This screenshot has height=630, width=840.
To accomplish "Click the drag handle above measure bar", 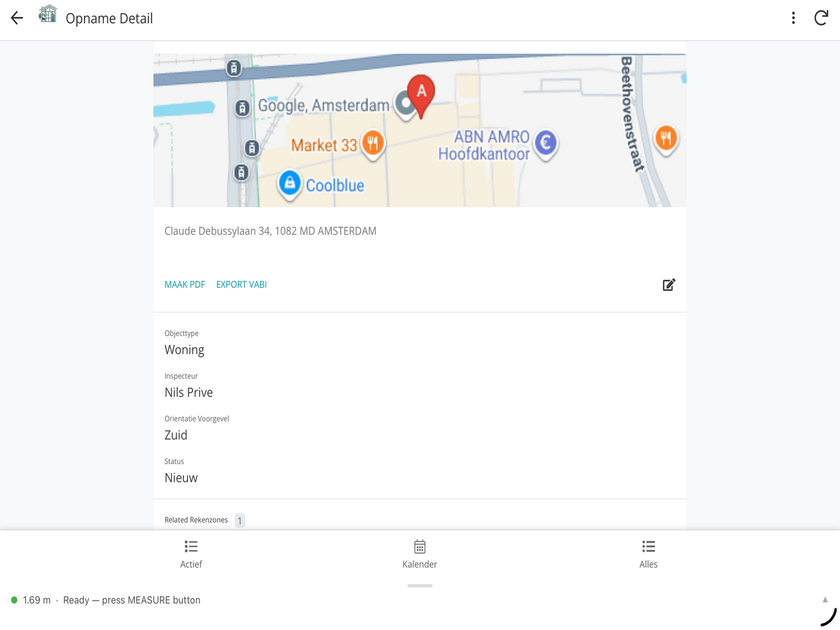I will tap(420, 586).
